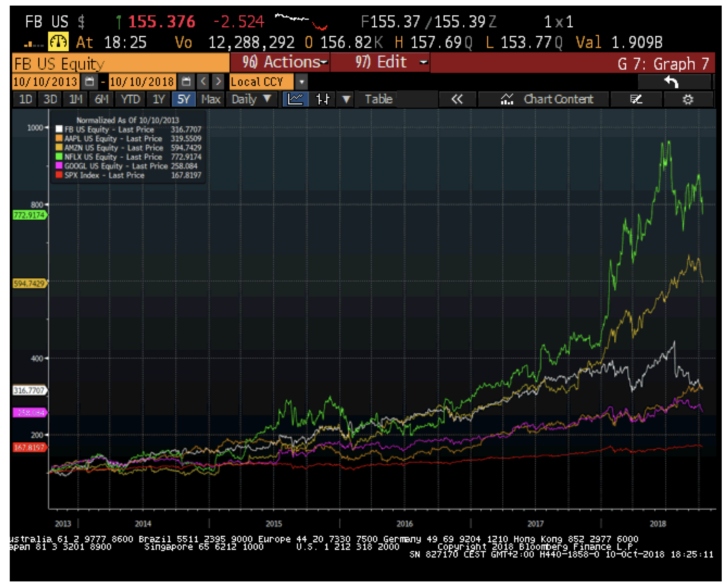Viewport: 728px width, 587px height.
Task: Open the end date calendar picker
Action: coord(186,82)
